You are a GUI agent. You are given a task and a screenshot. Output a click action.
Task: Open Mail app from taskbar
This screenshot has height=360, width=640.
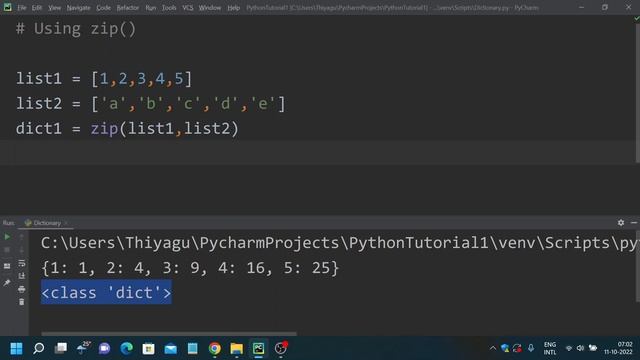point(171,348)
